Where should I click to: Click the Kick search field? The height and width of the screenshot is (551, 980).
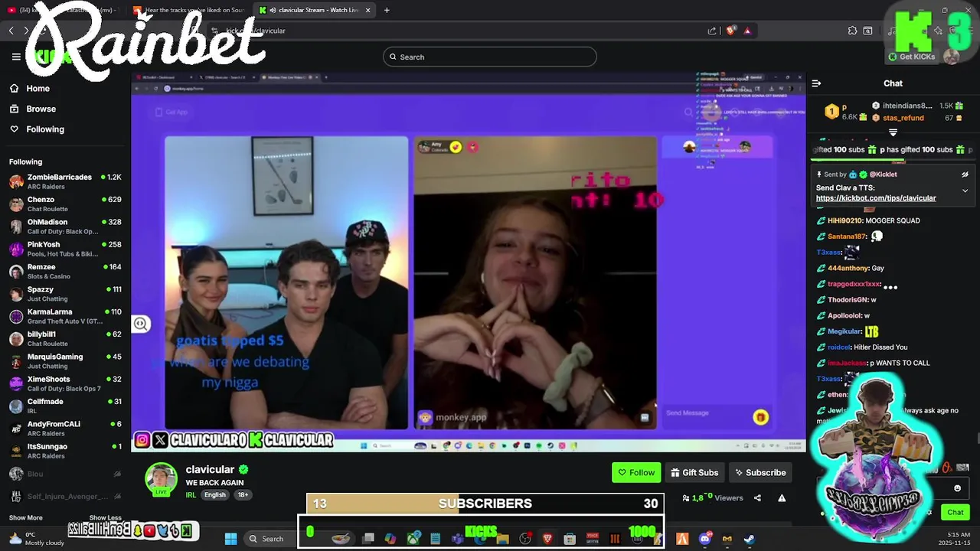490,57
